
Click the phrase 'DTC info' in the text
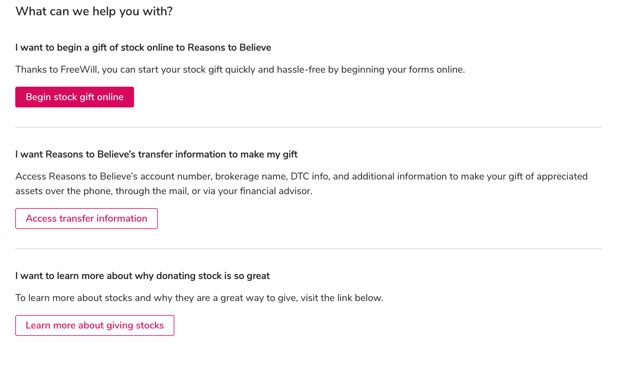[310, 176]
